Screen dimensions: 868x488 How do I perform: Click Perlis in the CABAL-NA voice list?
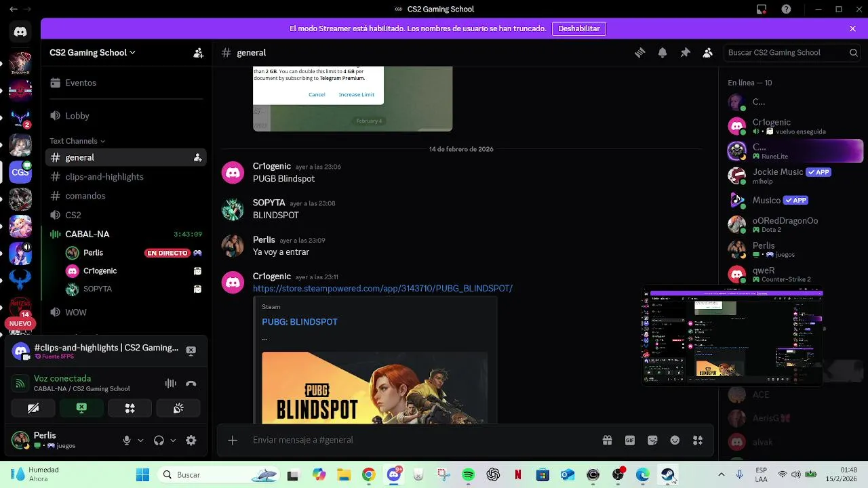(93, 253)
